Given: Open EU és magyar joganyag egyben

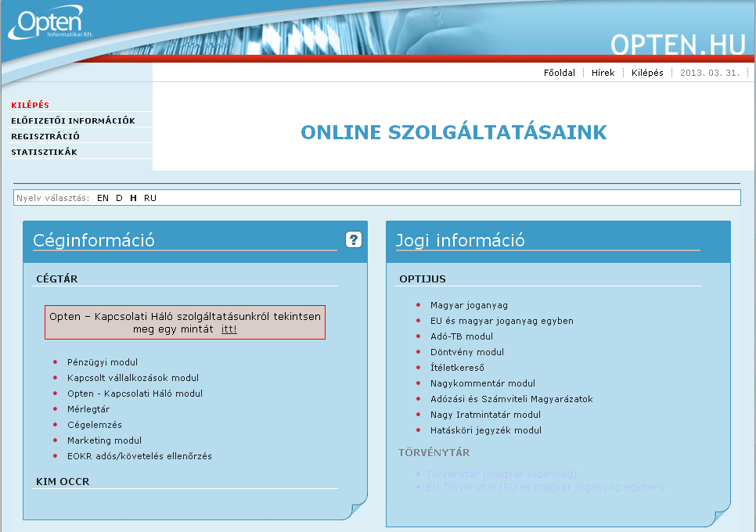Looking at the screenshot, I should 502,321.
